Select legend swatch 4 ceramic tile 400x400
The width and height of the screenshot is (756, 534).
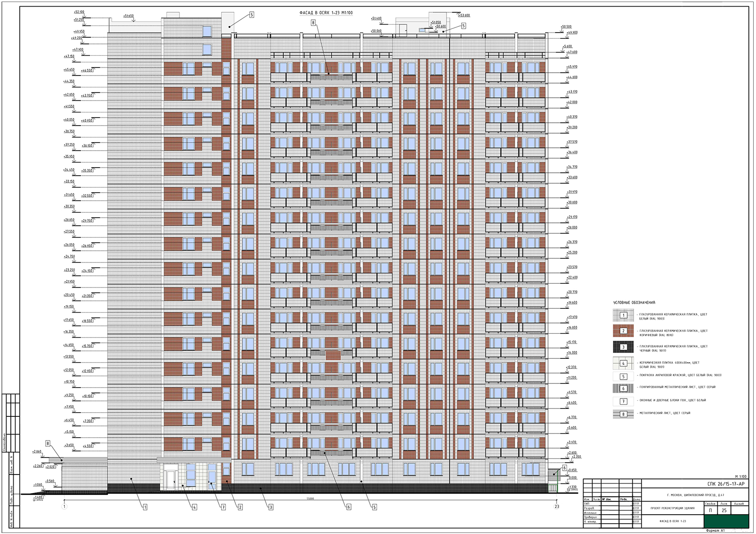623,363
